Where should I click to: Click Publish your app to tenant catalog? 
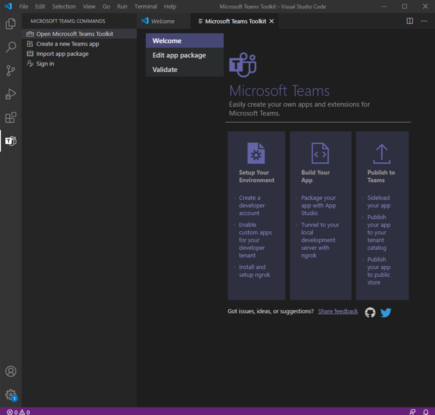[379, 232]
